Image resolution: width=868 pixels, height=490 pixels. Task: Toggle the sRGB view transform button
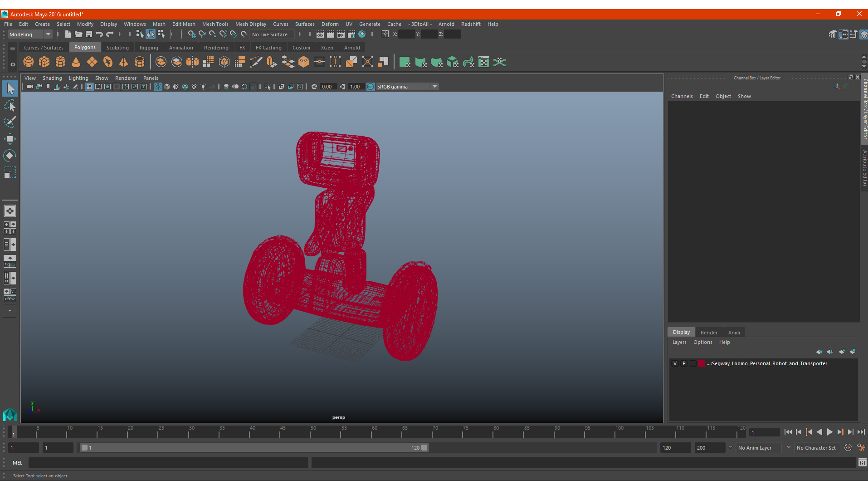371,87
